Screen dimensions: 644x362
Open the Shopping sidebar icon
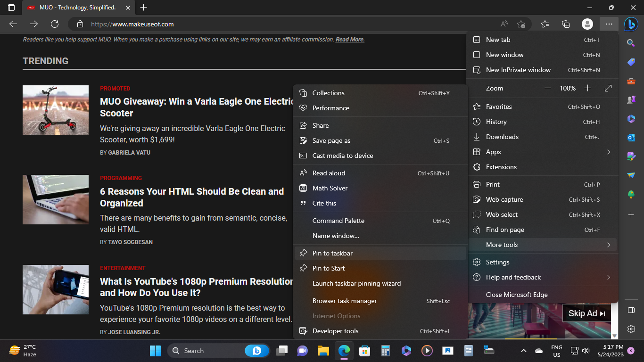[631, 62]
